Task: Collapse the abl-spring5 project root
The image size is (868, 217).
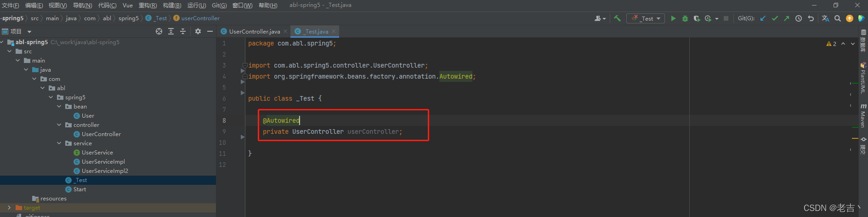Action: (2, 42)
